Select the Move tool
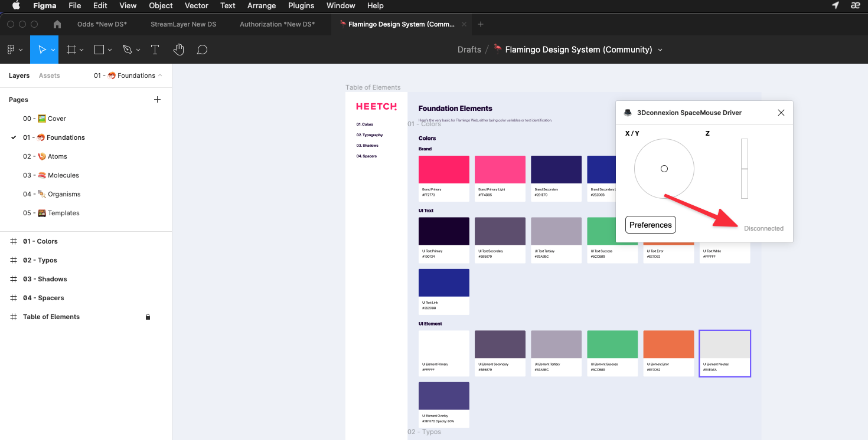Viewport: 868px width, 440px height. [42, 50]
